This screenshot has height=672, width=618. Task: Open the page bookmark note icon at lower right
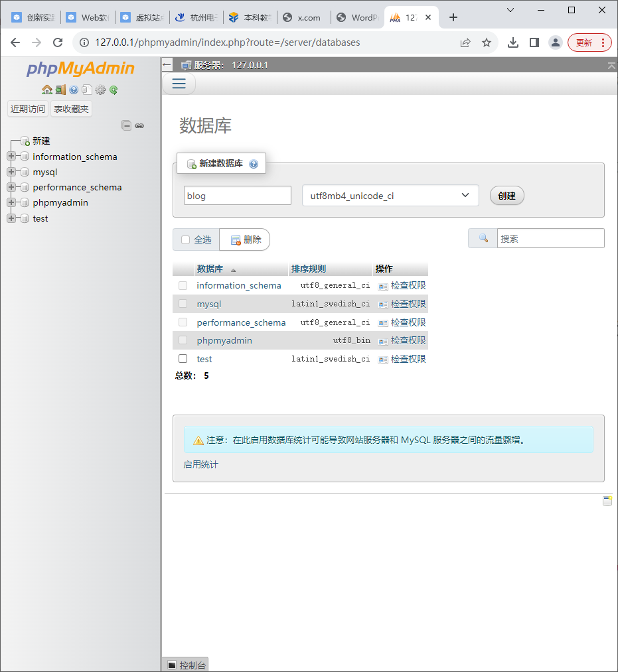pyautogui.click(x=607, y=501)
